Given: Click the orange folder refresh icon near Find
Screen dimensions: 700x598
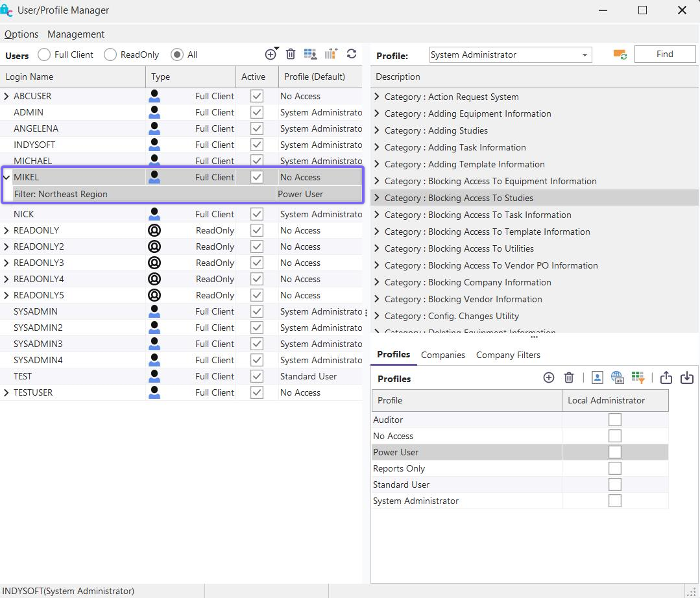Looking at the screenshot, I should tap(620, 54).
